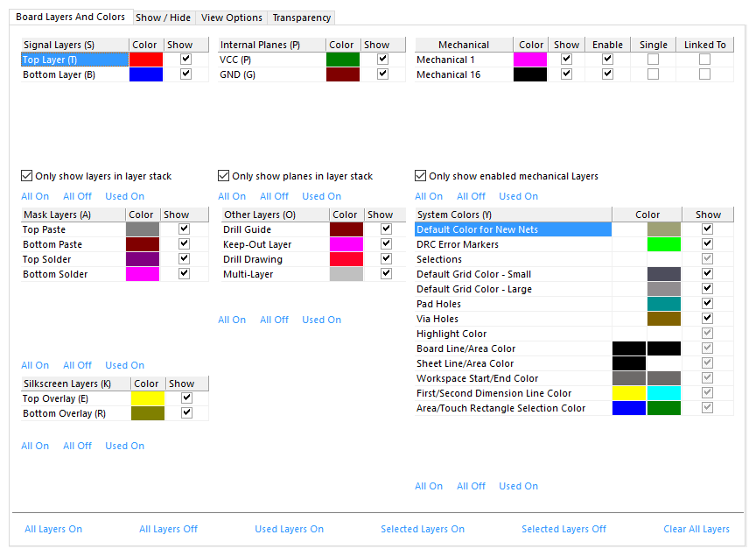This screenshot has height=556, width=756.
Task: Click the Mask Layers (A) column header
Action: pyautogui.click(x=73, y=215)
